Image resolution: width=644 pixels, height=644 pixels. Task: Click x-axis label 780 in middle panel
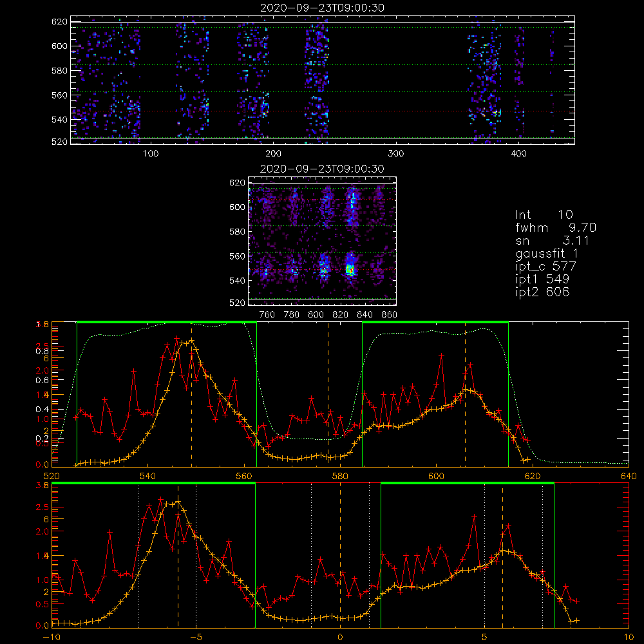click(292, 315)
